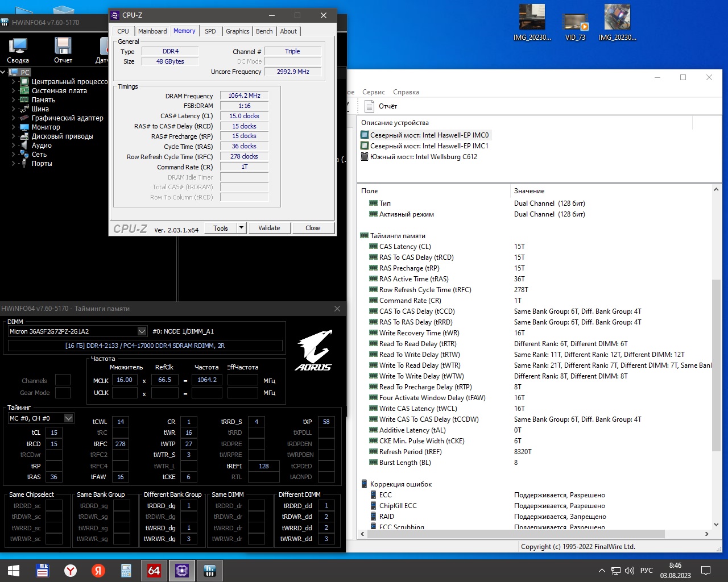The width and height of the screenshot is (728, 582).
Task: Open the blue floppy-disk app in taskbar
Action: (x=43, y=571)
